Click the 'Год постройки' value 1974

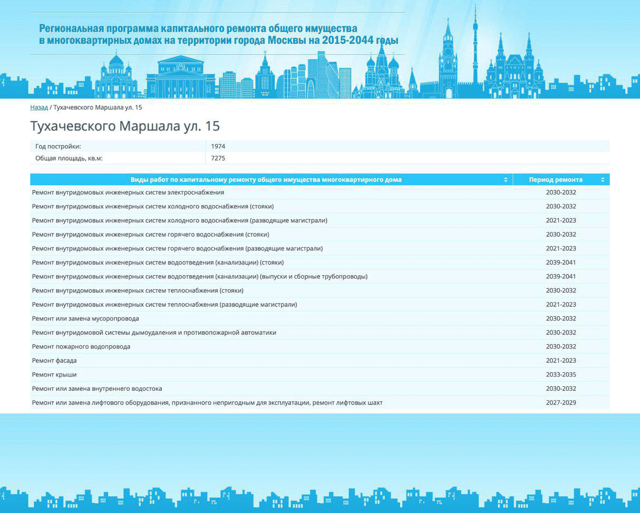pyautogui.click(x=218, y=146)
